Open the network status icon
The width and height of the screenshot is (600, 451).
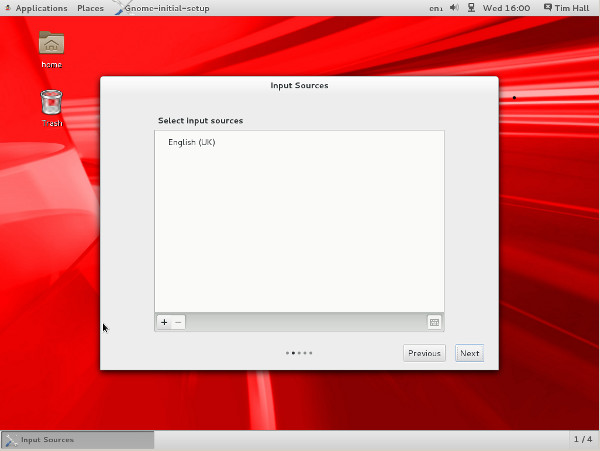tap(471, 8)
